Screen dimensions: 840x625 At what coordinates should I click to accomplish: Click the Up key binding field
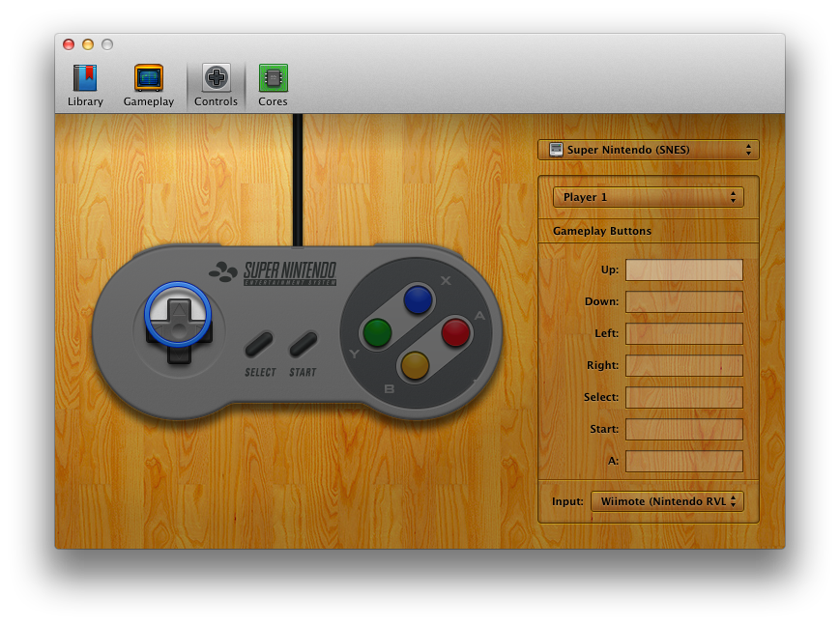(x=684, y=270)
